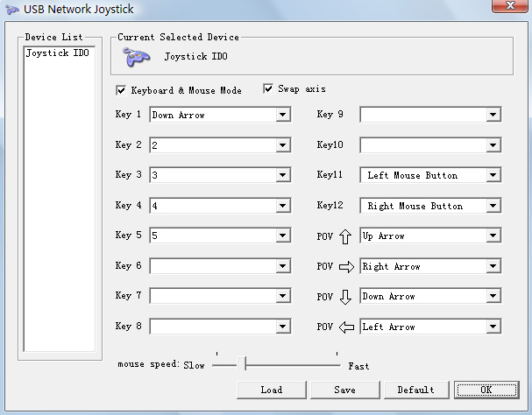532x415 pixels.
Task: Expand the POV up Up Arrow dropdown
Action: point(493,236)
